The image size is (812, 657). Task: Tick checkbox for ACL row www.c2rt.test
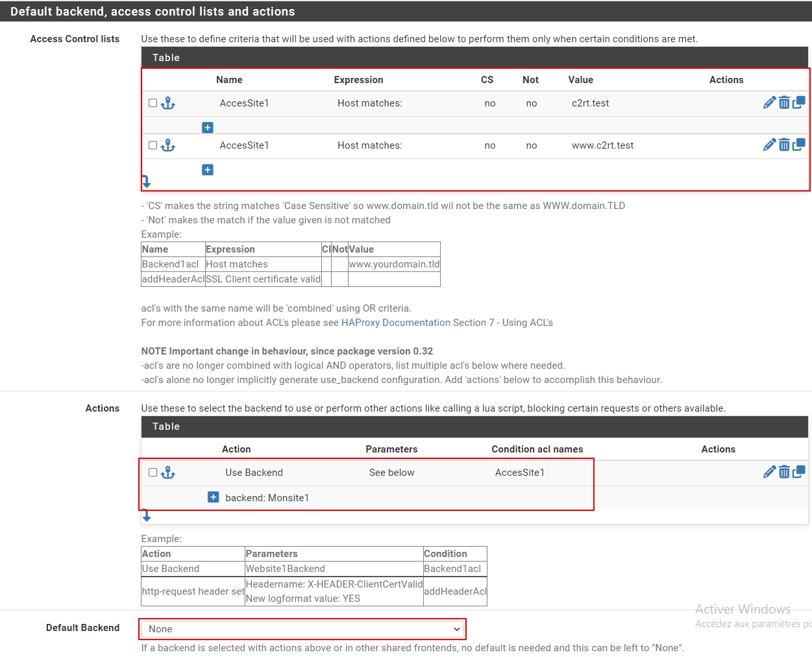153,145
